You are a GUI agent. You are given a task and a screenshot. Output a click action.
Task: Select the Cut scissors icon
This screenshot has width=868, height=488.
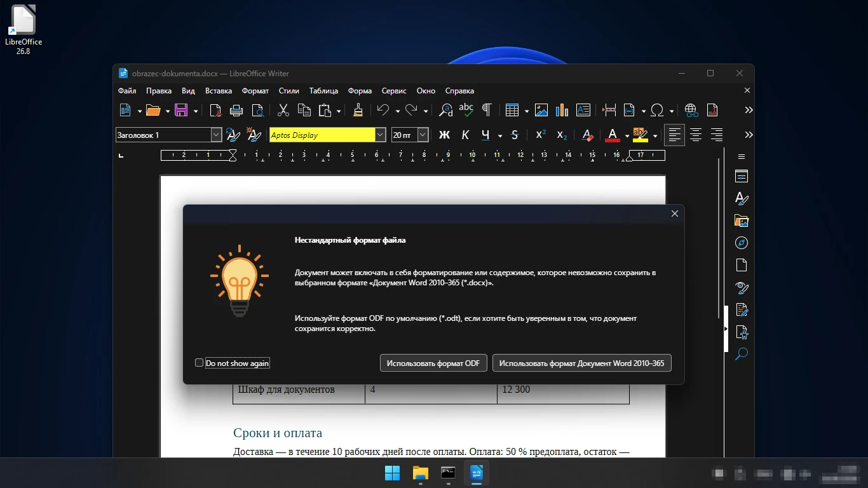point(283,110)
